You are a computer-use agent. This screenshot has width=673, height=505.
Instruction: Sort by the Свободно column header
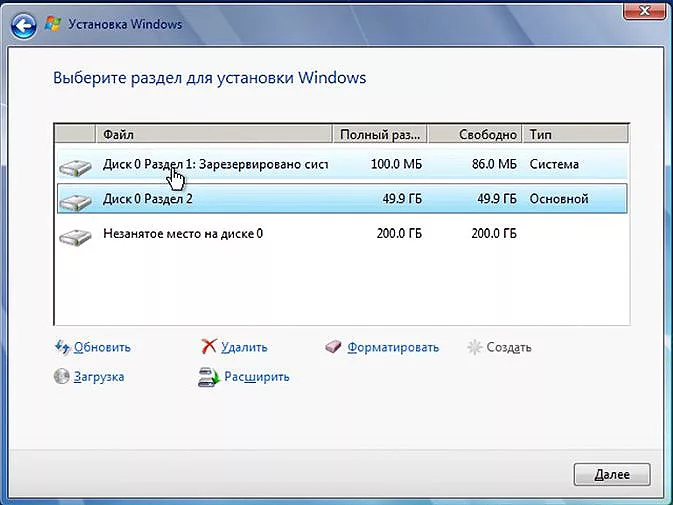pyautogui.click(x=475, y=134)
